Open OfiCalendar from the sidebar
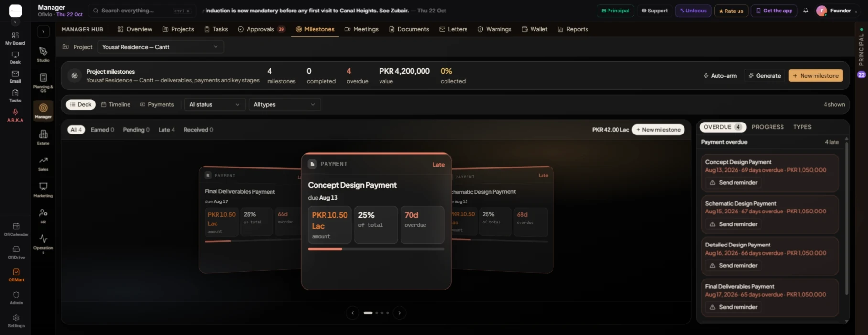868x335 pixels. (16, 230)
